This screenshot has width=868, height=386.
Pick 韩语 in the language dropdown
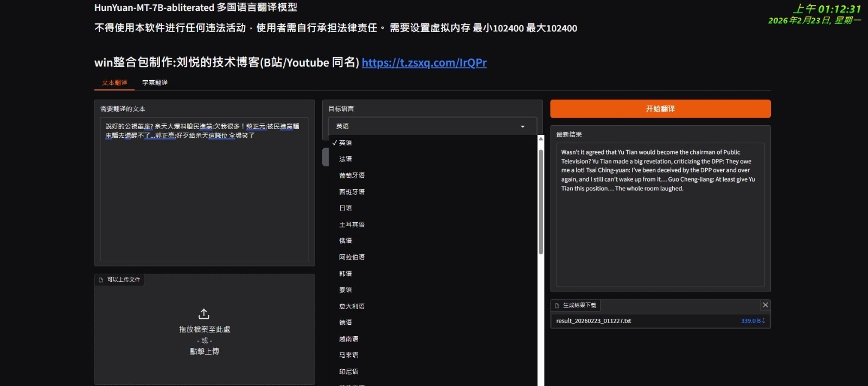tap(346, 274)
